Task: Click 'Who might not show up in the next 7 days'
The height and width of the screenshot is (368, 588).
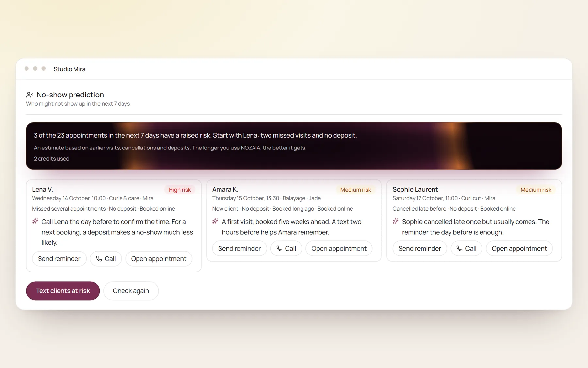Action: pos(78,104)
